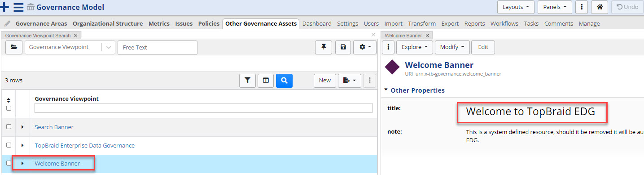Click the New button
Viewport: 644px width, 175px height.
tap(324, 80)
